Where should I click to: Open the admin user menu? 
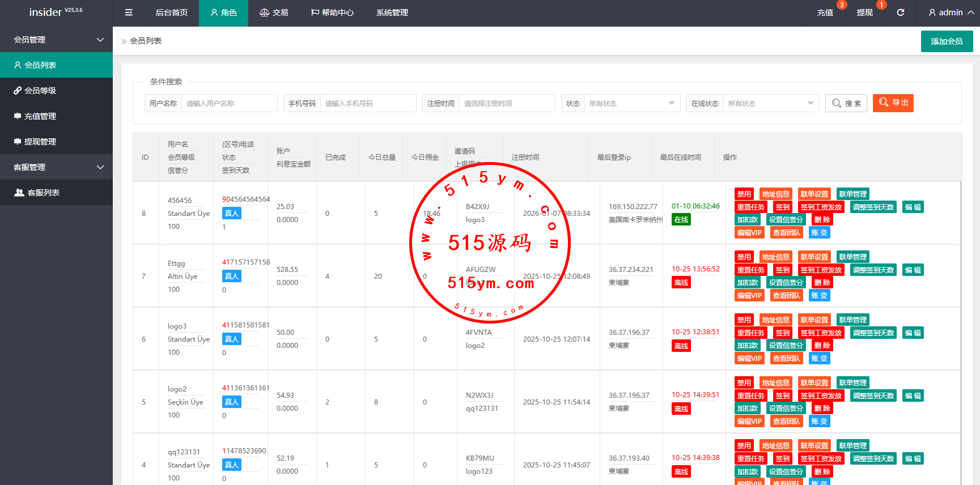pyautogui.click(x=951, y=12)
